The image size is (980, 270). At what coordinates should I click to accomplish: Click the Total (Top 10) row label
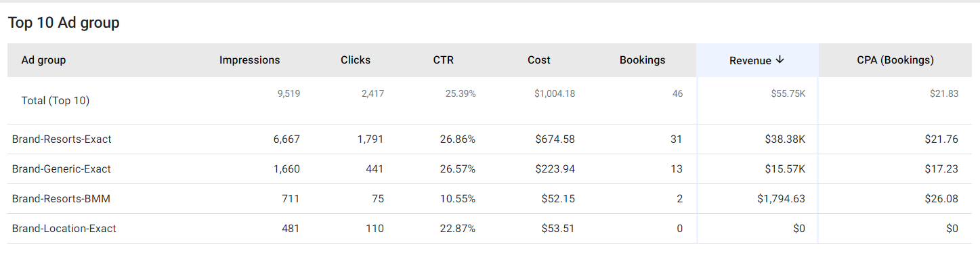click(x=56, y=101)
